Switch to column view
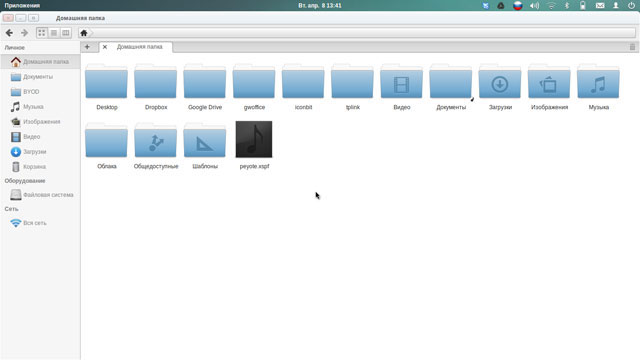This screenshot has height=360, width=640. click(x=65, y=33)
